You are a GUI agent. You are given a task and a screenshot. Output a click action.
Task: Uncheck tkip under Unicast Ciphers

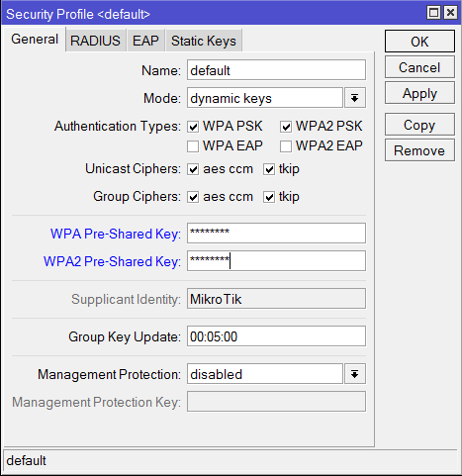(269, 169)
